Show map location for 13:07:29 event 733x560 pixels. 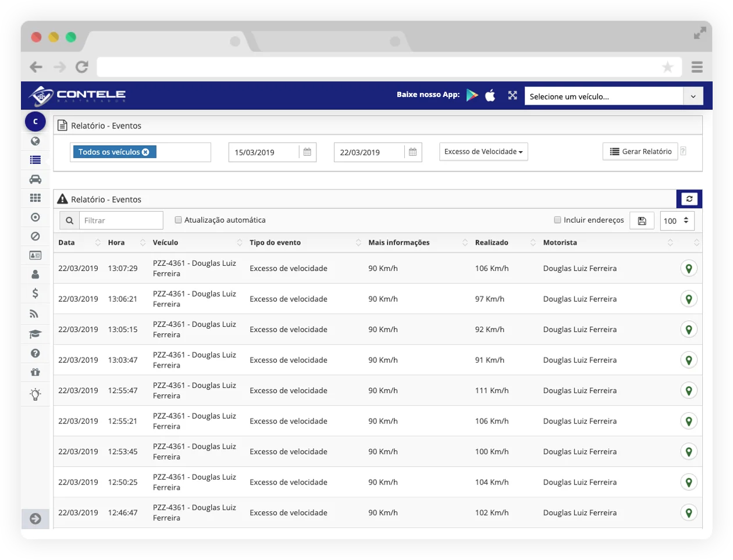pyautogui.click(x=689, y=269)
